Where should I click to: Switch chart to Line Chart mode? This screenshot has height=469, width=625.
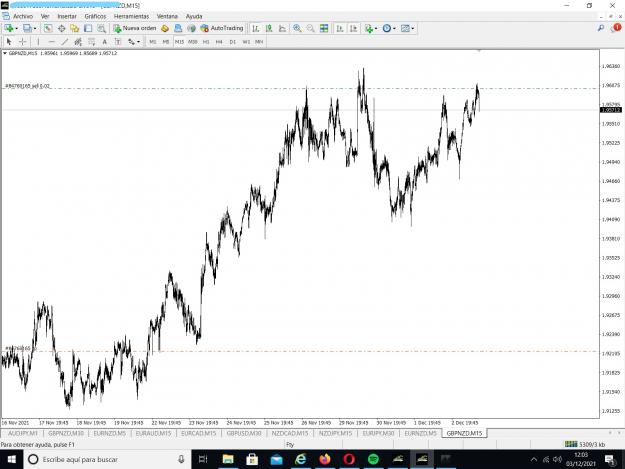point(282,28)
